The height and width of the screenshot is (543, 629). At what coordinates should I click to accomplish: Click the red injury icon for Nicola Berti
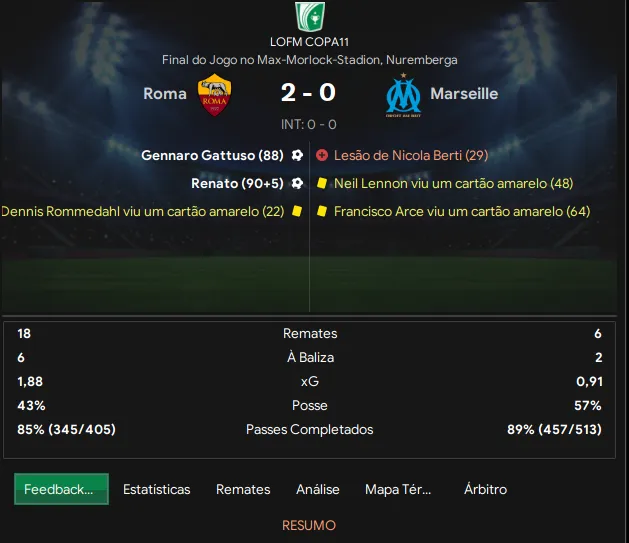(322, 156)
